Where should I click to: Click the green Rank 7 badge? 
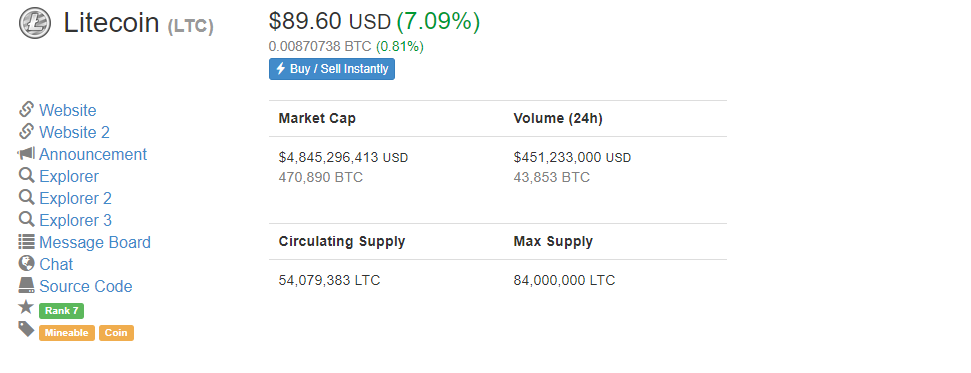61,311
